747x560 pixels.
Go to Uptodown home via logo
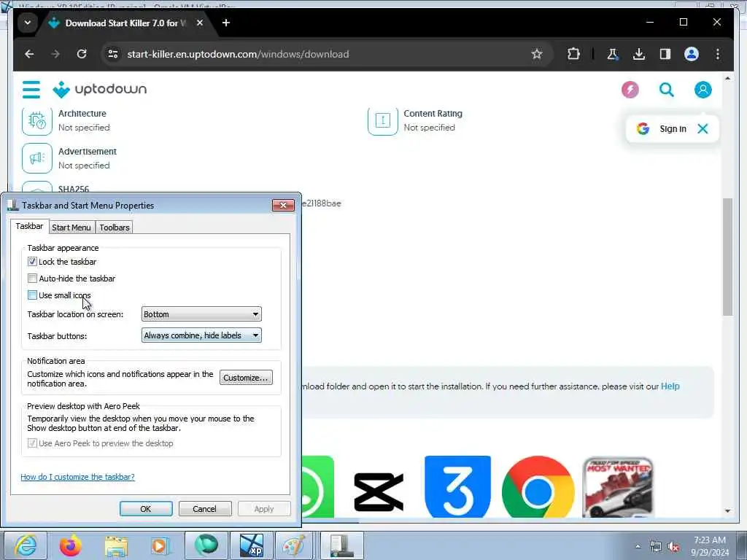point(99,90)
